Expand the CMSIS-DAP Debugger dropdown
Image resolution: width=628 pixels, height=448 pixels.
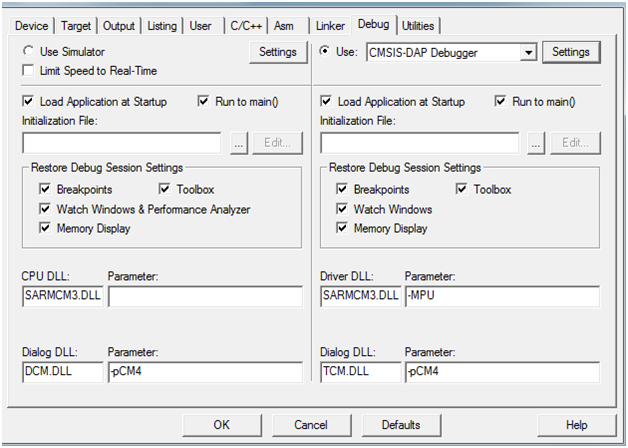pyautogui.click(x=529, y=51)
